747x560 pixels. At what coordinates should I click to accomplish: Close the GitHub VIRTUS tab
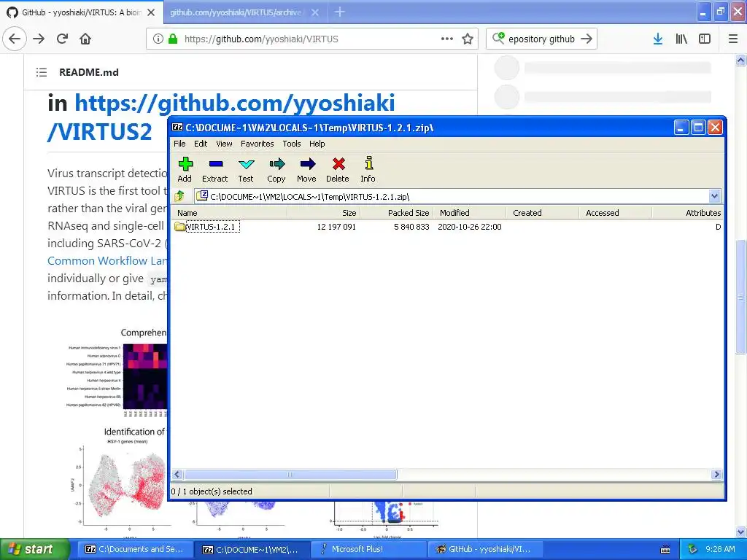[151, 12]
